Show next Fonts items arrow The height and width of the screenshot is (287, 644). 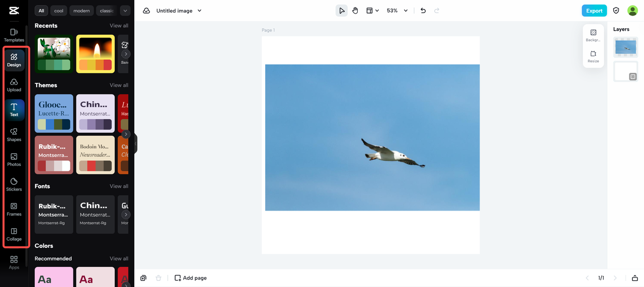126,215
